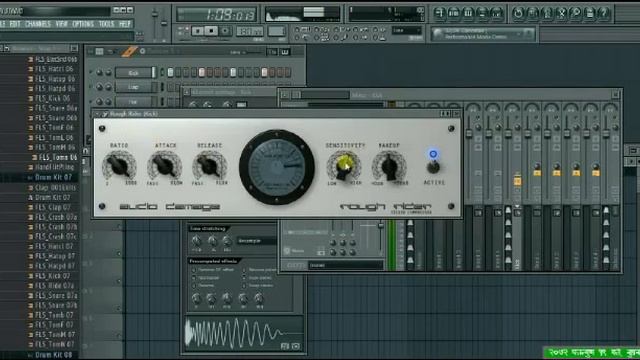Click the Makeup knob on Rough Rider
The width and height of the screenshot is (640, 360).
pos(389,166)
